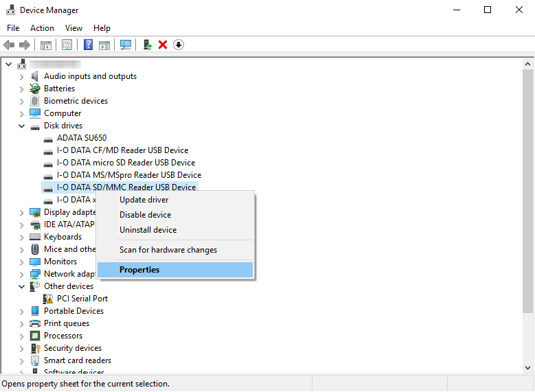This screenshot has width=535, height=392.
Task: Open the Action menu
Action: tap(42, 28)
